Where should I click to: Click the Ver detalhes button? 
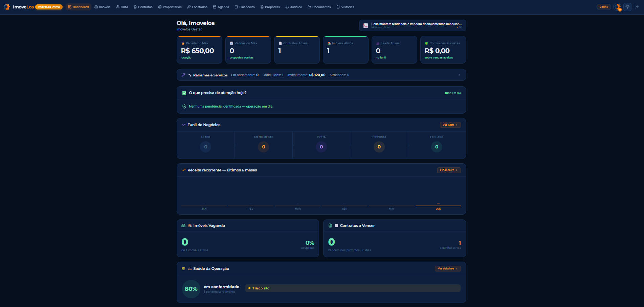[x=448, y=268]
